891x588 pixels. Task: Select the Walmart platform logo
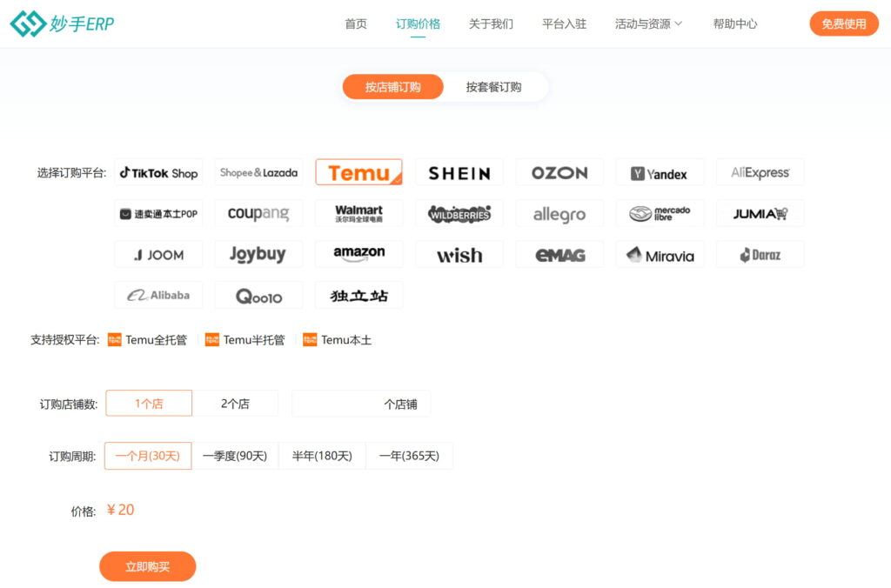[x=358, y=213]
